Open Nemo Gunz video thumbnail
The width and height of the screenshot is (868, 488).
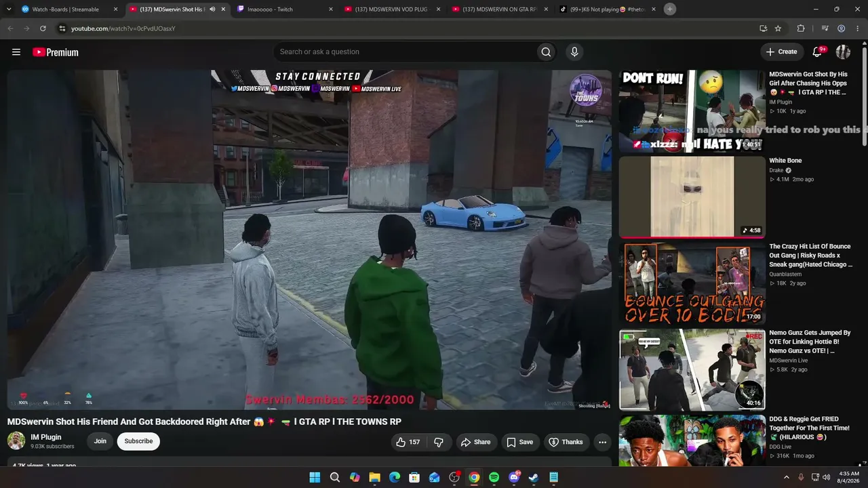(x=692, y=369)
